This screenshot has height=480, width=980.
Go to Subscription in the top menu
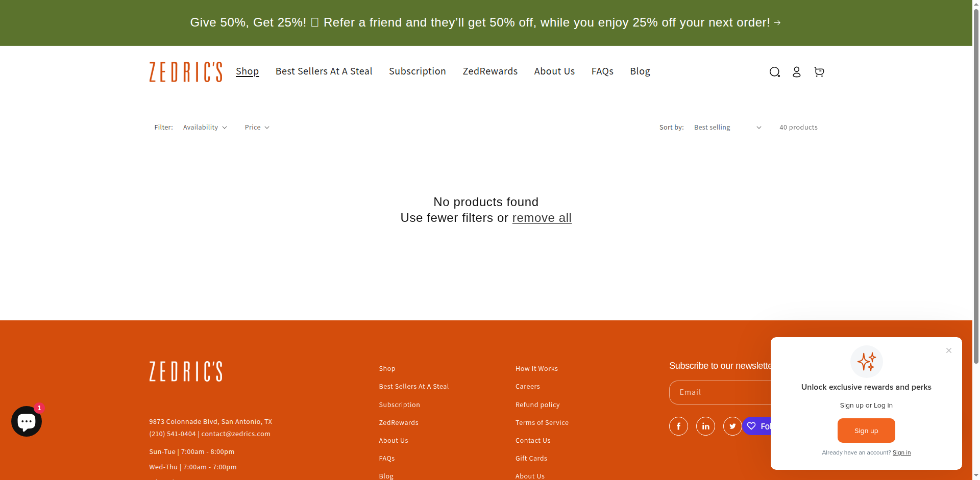click(417, 71)
